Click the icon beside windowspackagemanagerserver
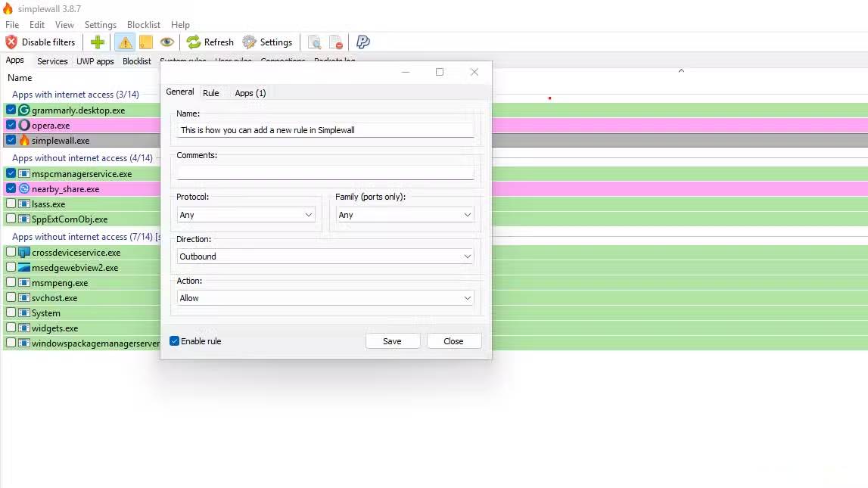Image resolution: width=868 pixels, height=488 pixels. pyautogui.click(x=23, y=343)
